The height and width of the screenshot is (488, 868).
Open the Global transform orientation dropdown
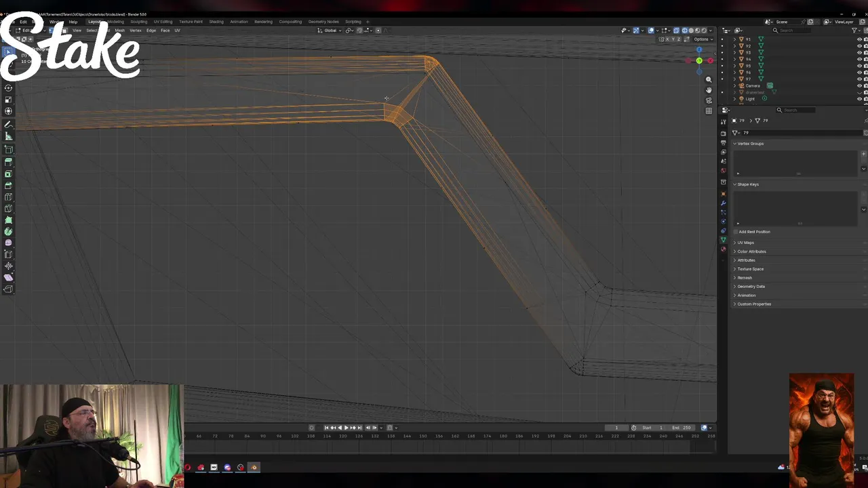(x=330, y=30)
